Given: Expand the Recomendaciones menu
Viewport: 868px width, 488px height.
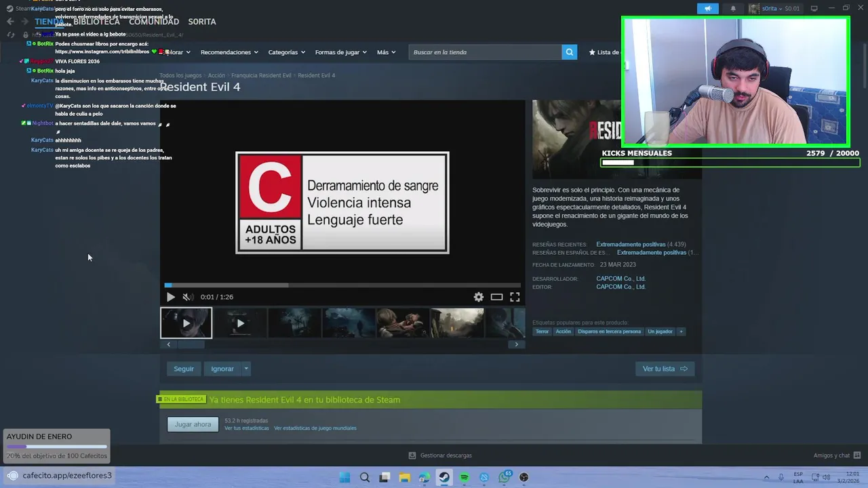Looking at the screenshot, I should point(229,52).
